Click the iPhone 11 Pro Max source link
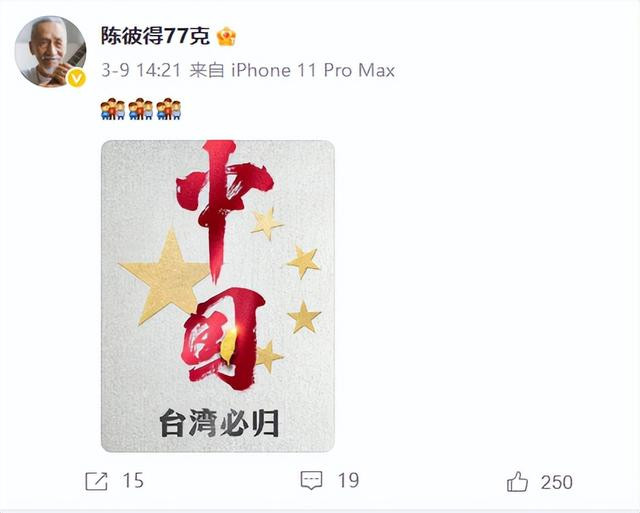Screen dimensions: 640x513 click(313, 71)
